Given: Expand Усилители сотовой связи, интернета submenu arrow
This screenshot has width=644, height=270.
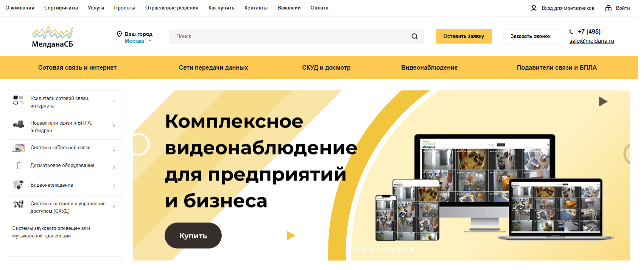Looking at the screenshot, I should tap(114, 101).
